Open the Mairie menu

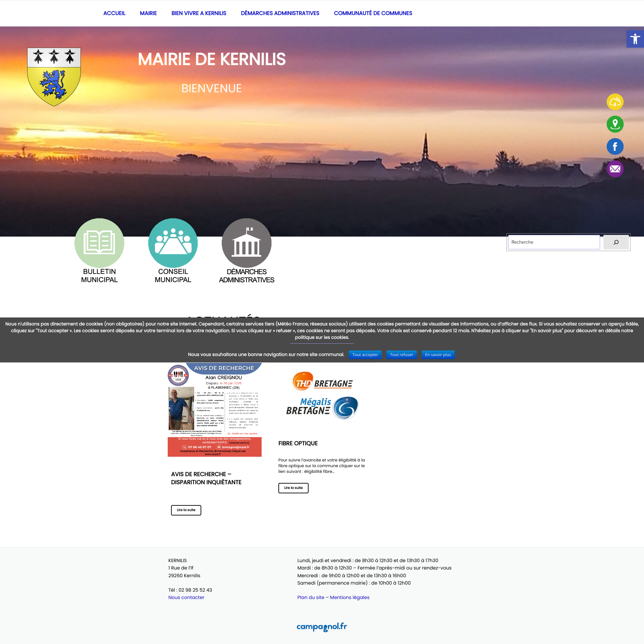click(x=148, y=13)
